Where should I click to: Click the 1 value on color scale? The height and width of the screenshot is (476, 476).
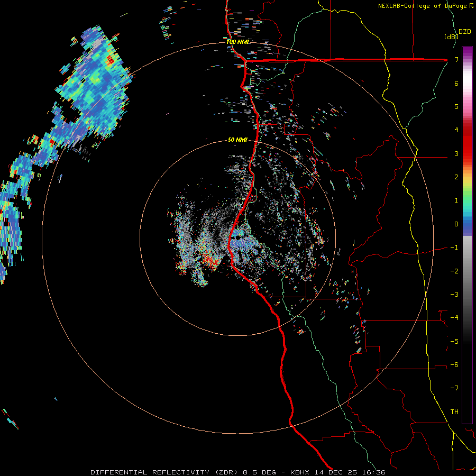click(456, 200)
